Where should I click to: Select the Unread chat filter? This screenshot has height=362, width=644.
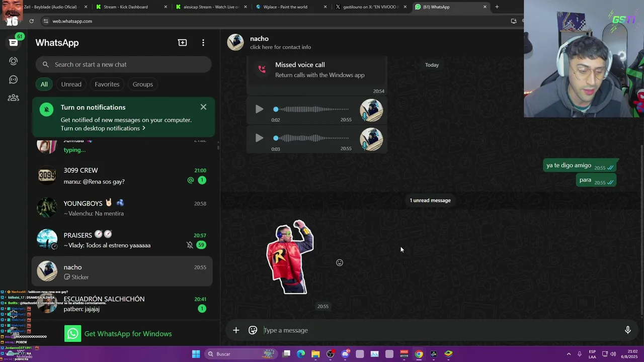pos(71,84)
